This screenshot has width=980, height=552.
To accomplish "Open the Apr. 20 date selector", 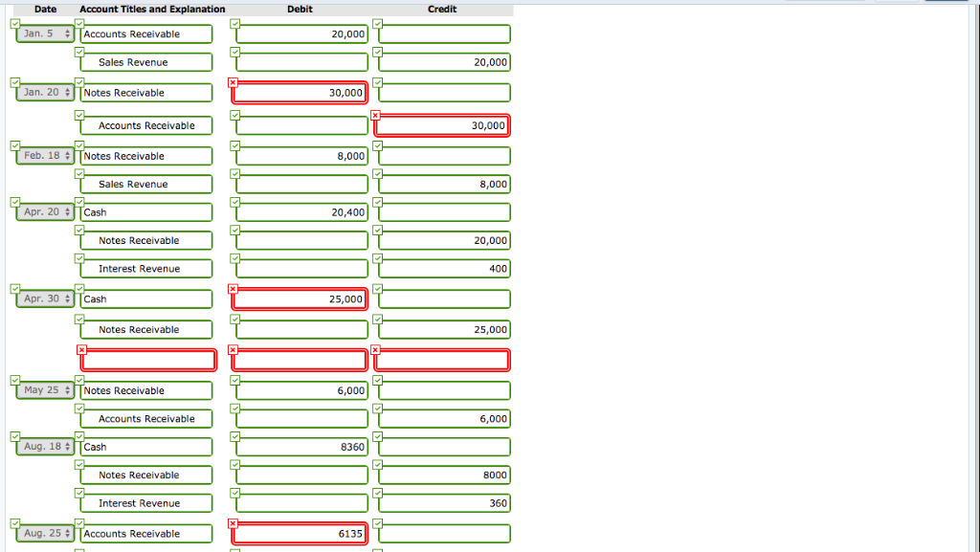I will 44,211.
